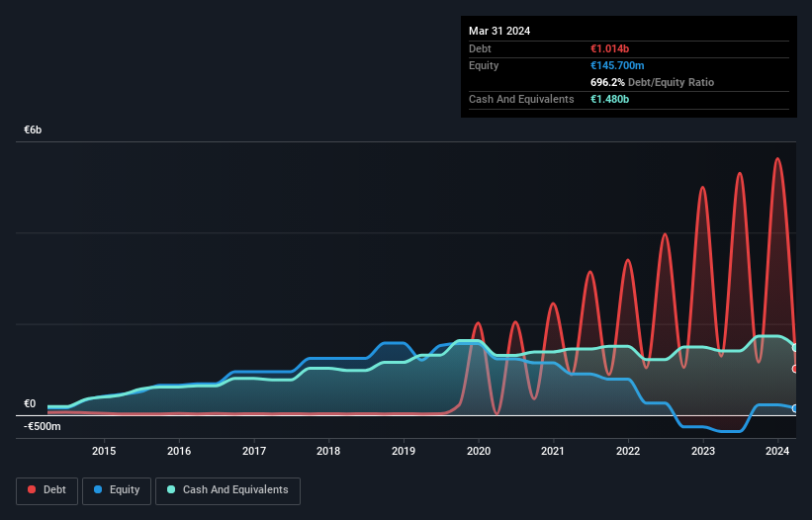This screenshot has width=812, height=520.
Task: Click Cash And Equivalents tooltip label
Action: [x=521, y=99]
